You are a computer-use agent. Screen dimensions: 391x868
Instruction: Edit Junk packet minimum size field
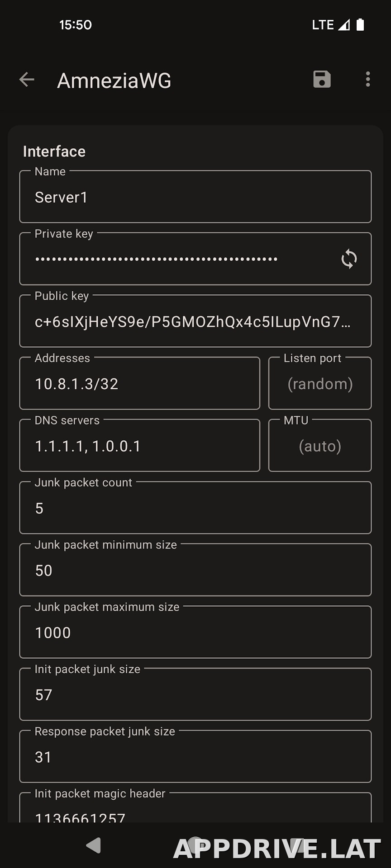(195, 570)
